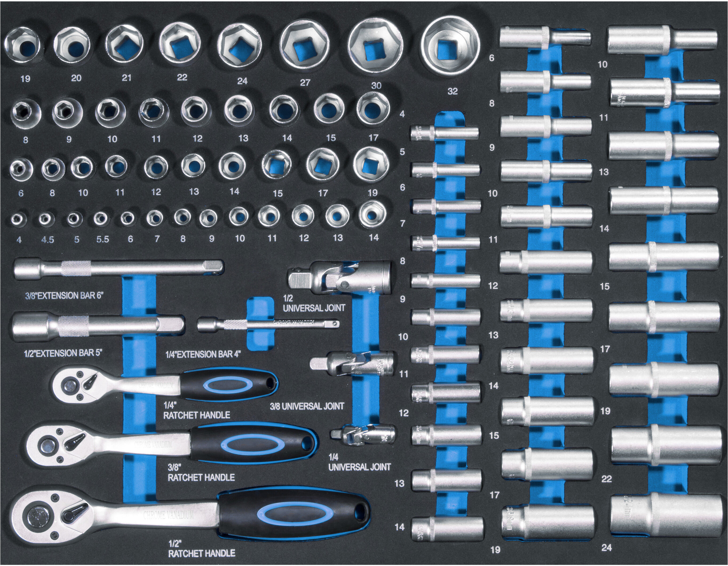Viewport: 728px width, 566px height.
Task: Click the 3/8" extension bar tool
Action: coord(119,269)
